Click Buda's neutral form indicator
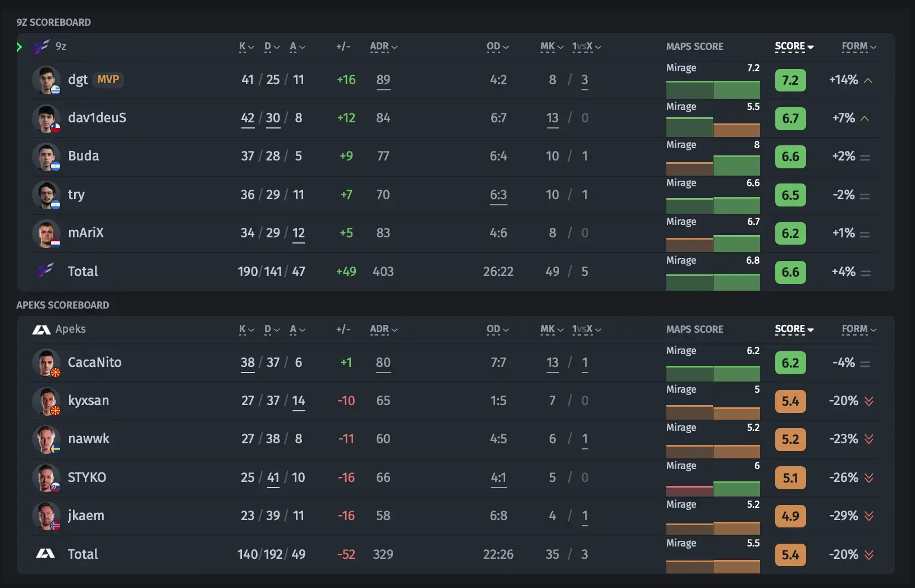915x588 pixels. coord(865,157)
